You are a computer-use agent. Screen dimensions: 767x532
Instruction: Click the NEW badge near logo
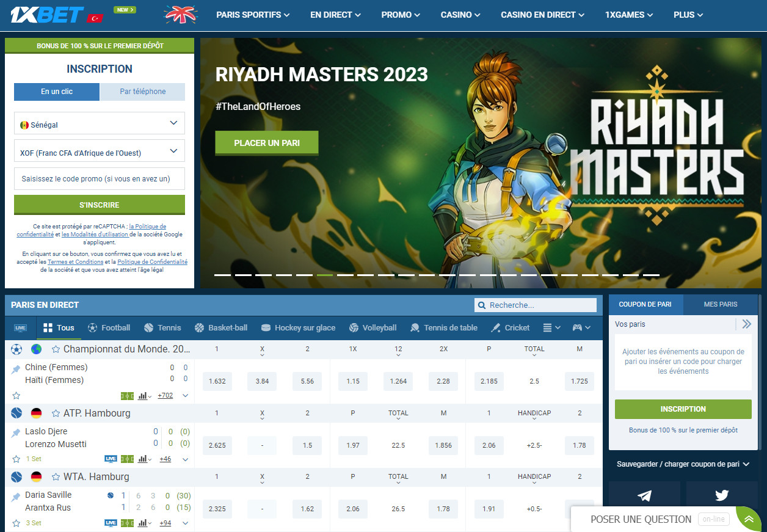(125, 10)
